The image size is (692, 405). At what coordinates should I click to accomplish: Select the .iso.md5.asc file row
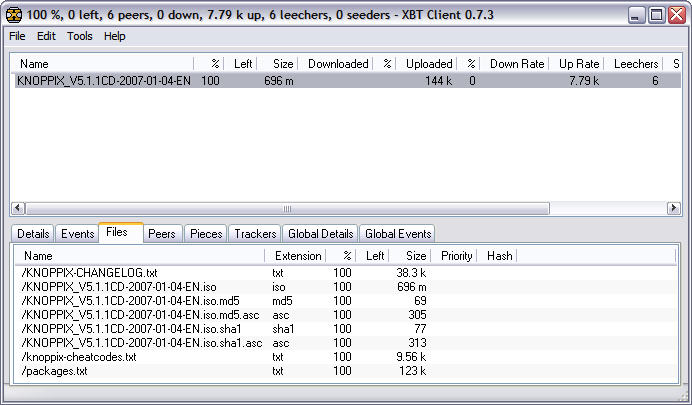[x=346, y=315]
